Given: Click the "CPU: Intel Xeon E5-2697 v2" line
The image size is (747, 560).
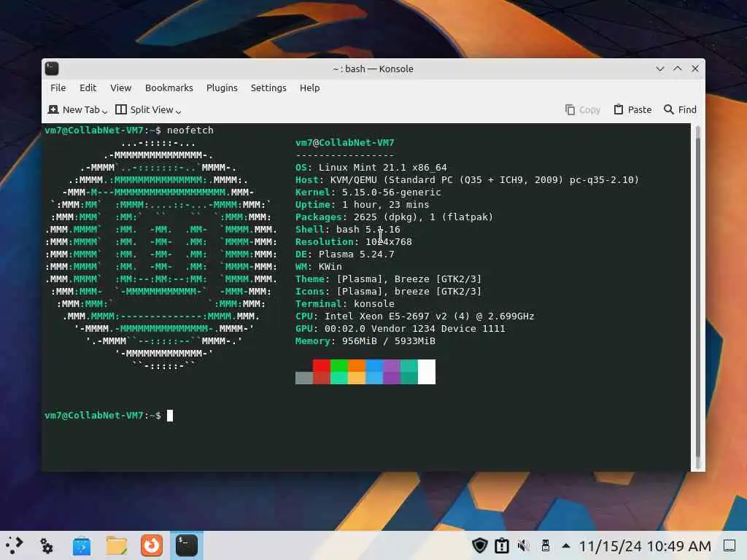Looking at the screenshot, I should (415, 316).
